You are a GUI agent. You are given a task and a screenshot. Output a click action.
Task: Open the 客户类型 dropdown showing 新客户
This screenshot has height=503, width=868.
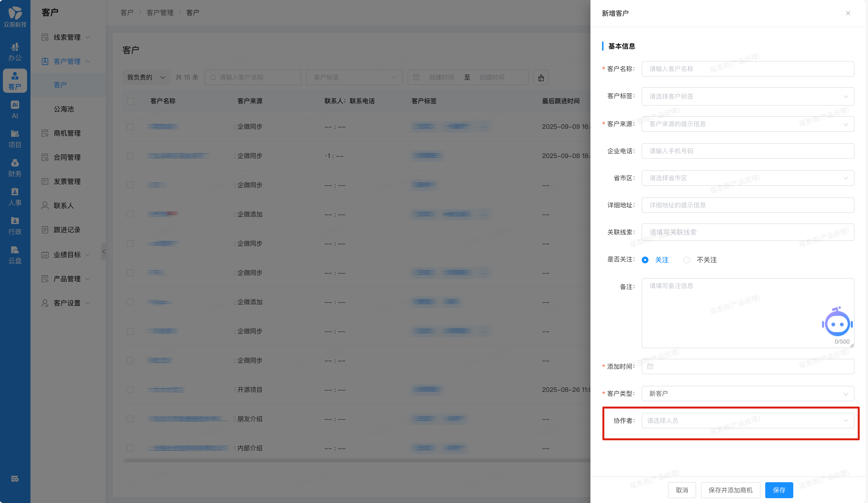coord(747,394)
